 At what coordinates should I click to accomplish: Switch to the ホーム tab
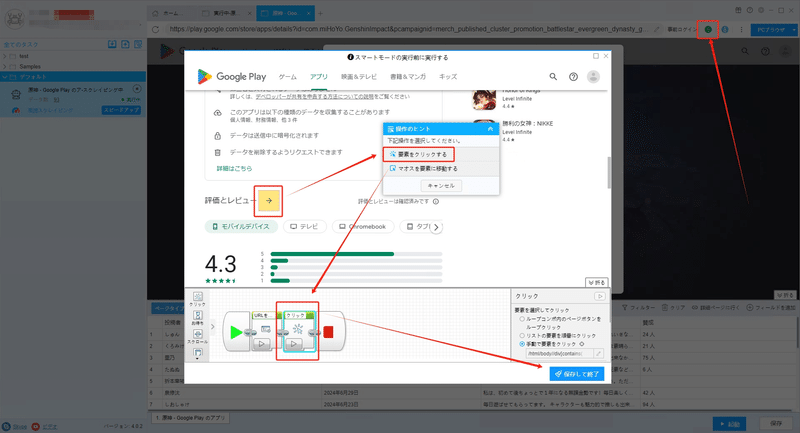[171, 13]
